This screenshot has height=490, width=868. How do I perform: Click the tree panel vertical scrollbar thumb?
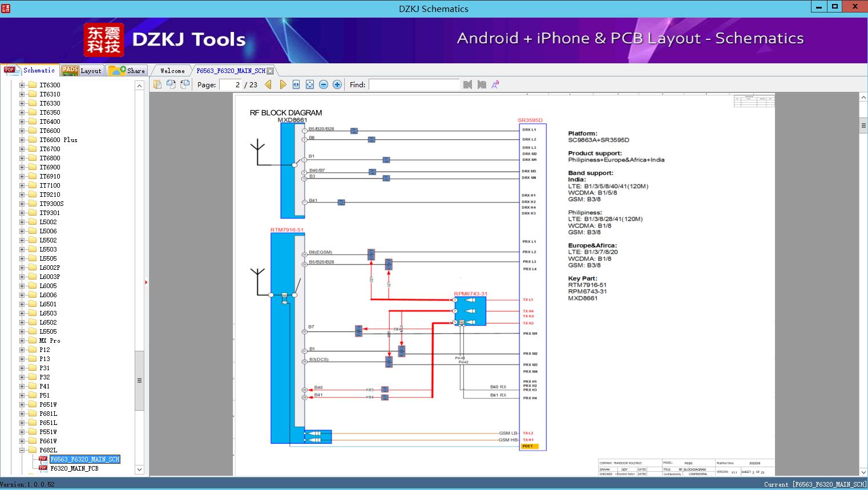139,380
